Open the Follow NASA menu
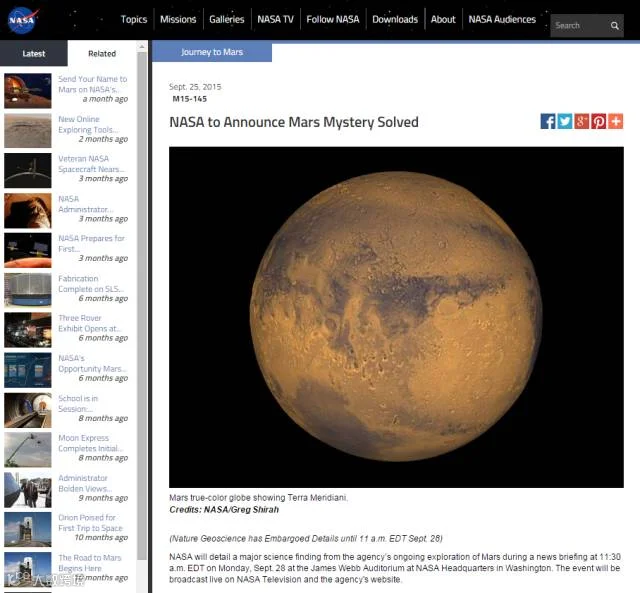This screenshot has width=640, height=593. point(333,19)
